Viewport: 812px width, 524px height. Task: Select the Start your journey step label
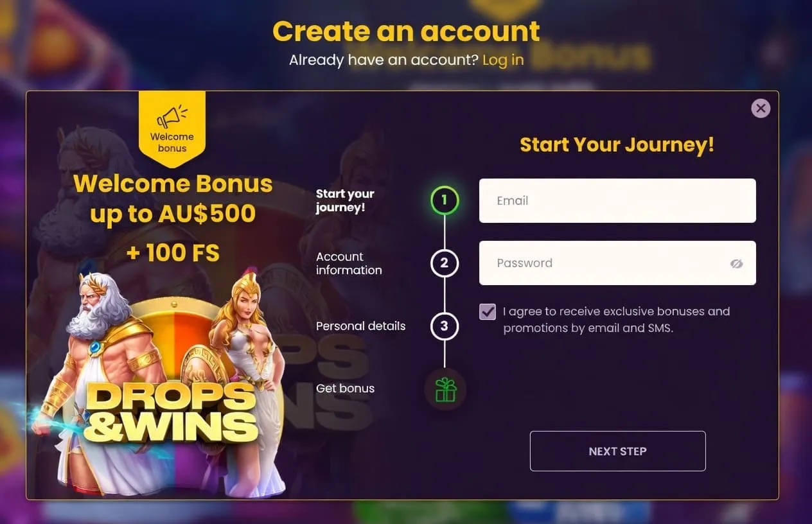click(345, 200)
